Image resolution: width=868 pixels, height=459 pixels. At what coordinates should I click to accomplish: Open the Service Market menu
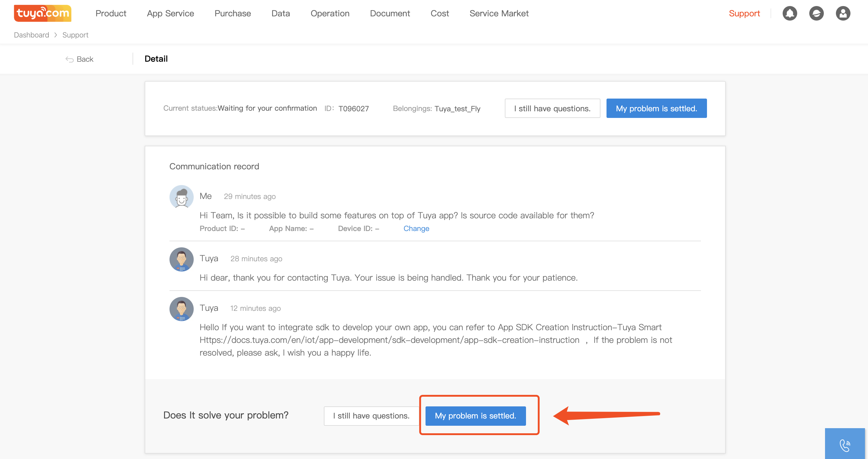[499, 14]
